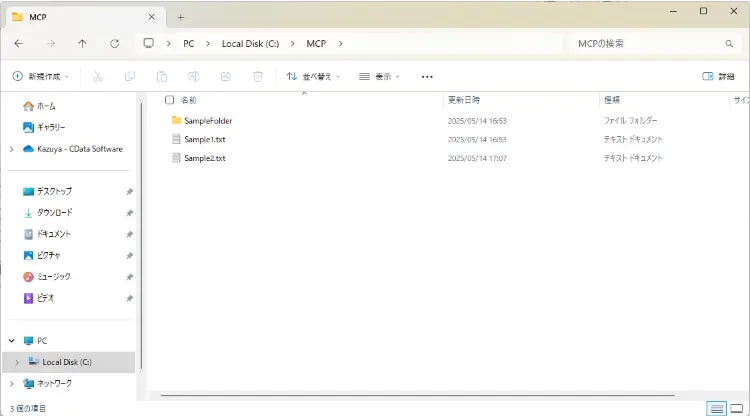The height and width of the screenshot is (416, 750).
Task: Switch to large thumbnails view in status bar
Action: [737, 408]
